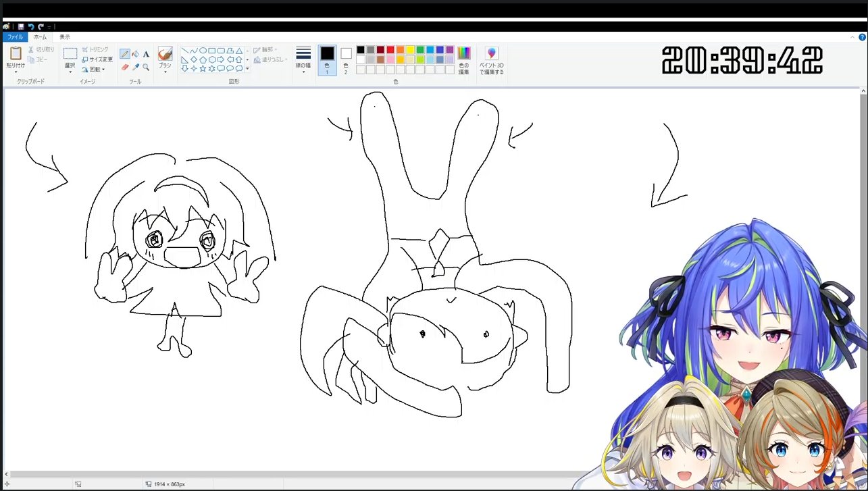Screen dimensions: 868x491
Task: Collapse the ribbon with the chevron
Action: point(852,37)
